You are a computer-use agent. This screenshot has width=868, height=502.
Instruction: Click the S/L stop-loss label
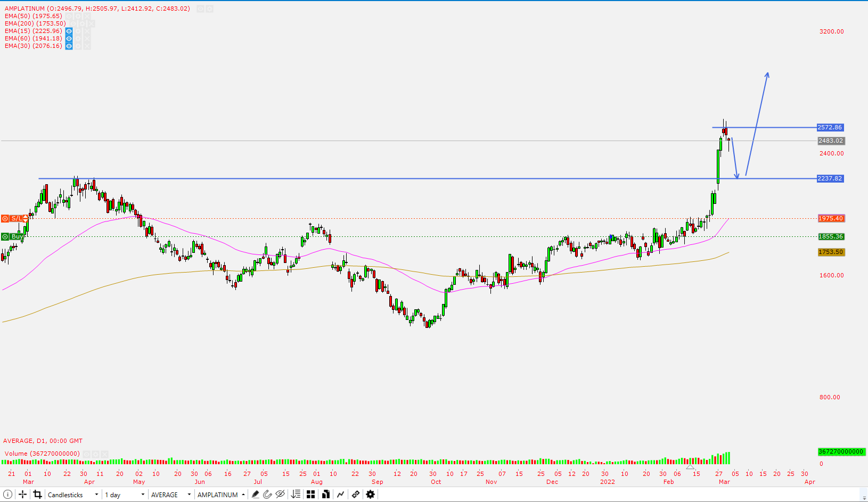17,218
